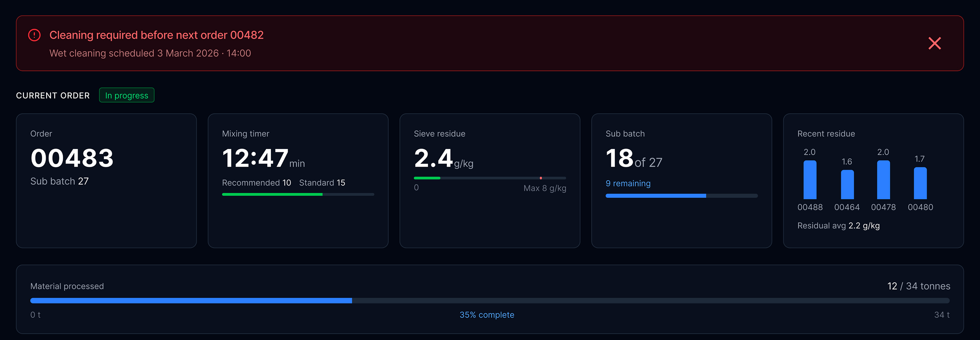The width and height of the screenshot is (980, 340).
Task: Click the 'Standard 15' text
Action: (322, 183)
